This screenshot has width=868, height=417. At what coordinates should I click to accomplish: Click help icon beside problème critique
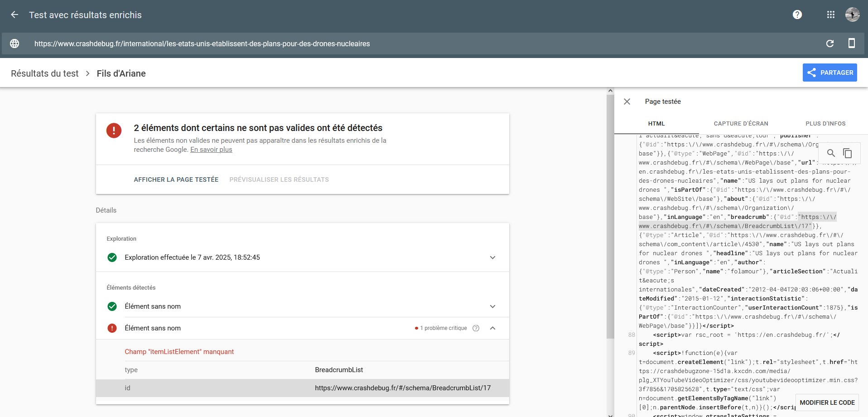pos(476,328)
